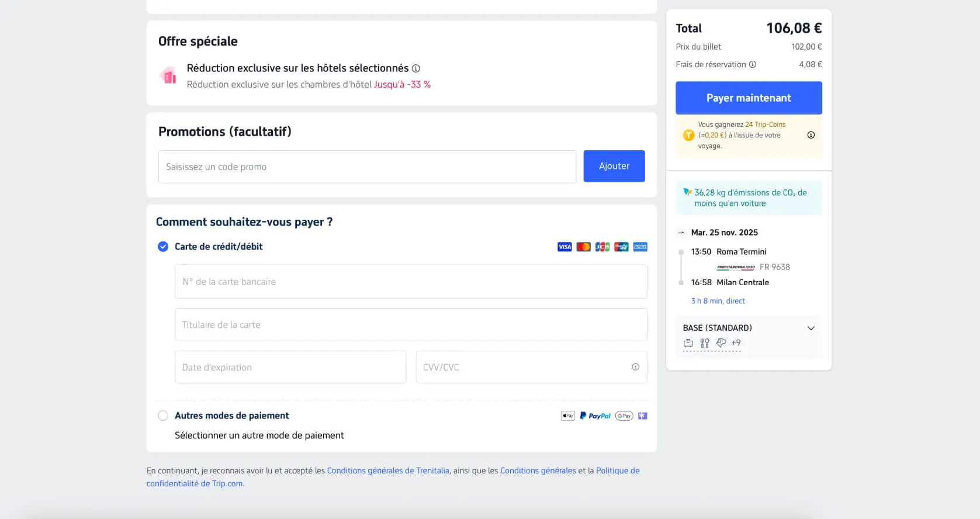Click the Mastercard logo
Screen dimensions: 980x519
pos(583,247)
